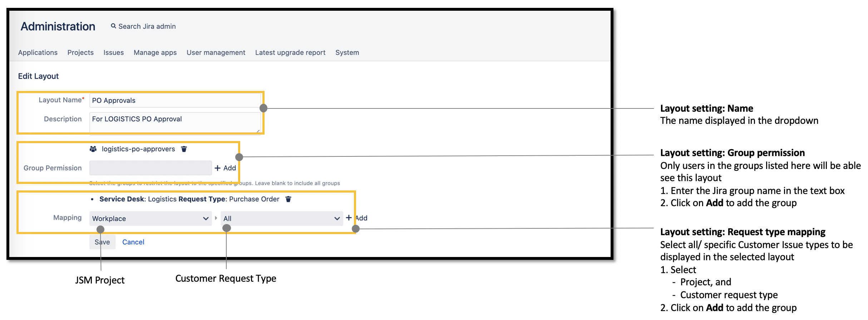Screen dimensions: 868x320
Task: View the Latest upgrade report tab
Action: coord(290,53)
